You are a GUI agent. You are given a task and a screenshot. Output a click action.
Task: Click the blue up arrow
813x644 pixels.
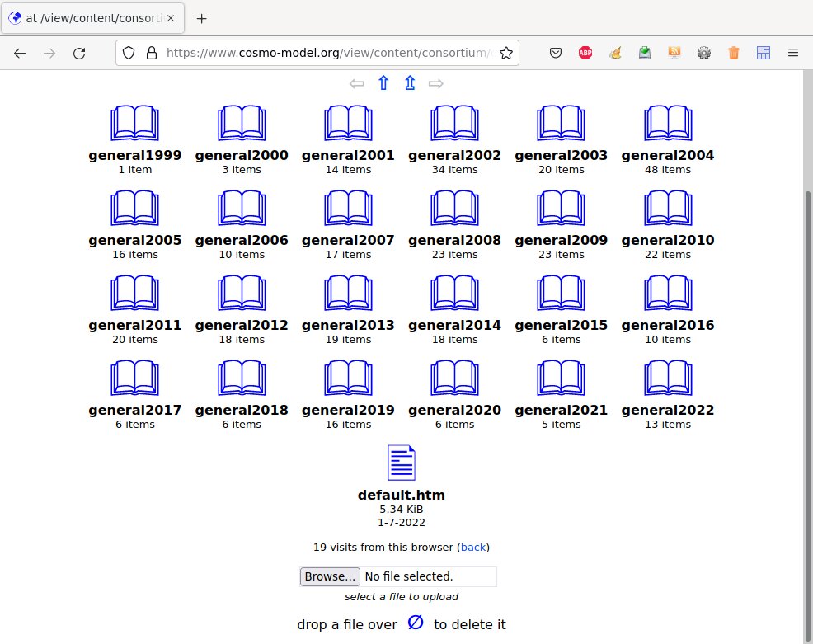tap(383, 83)
